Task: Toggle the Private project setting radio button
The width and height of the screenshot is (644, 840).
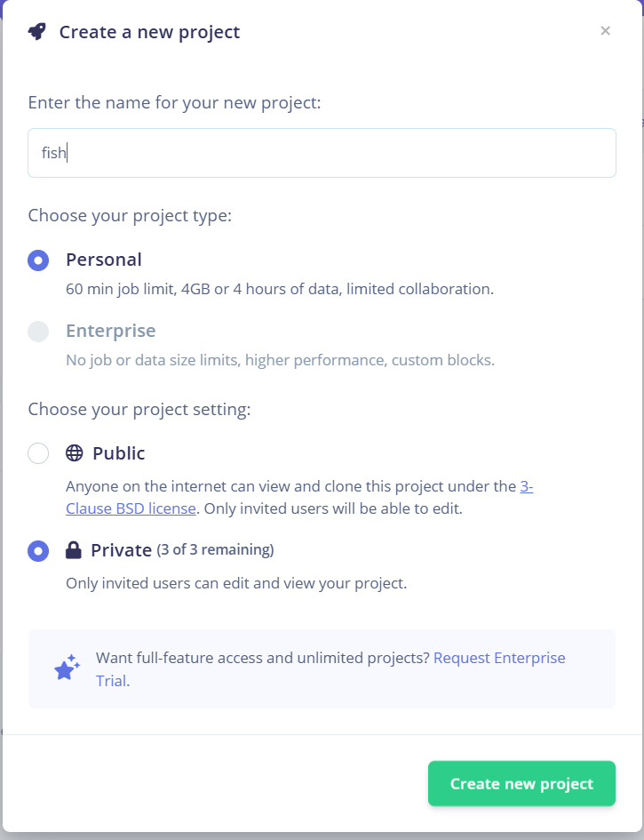Action: (38, 550)
